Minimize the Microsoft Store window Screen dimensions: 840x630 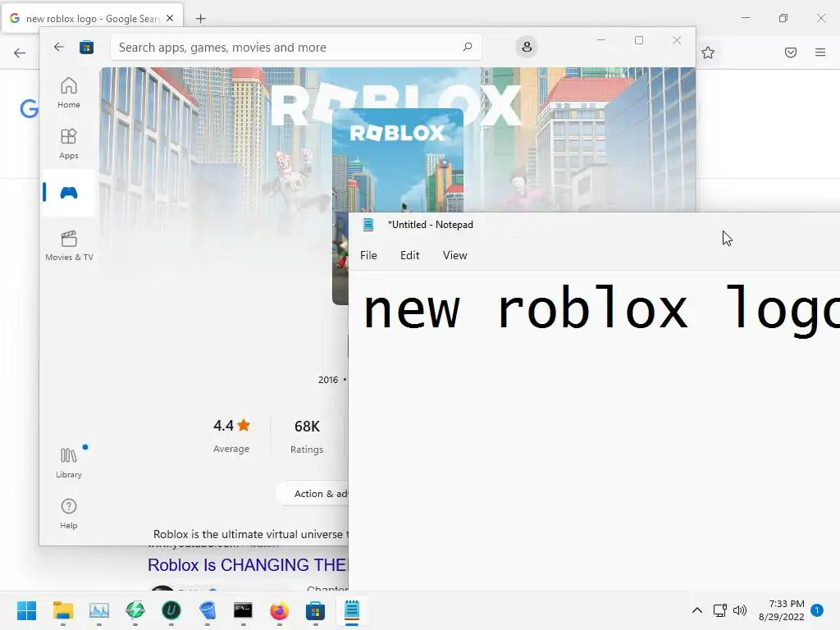[x=601, y=40]
